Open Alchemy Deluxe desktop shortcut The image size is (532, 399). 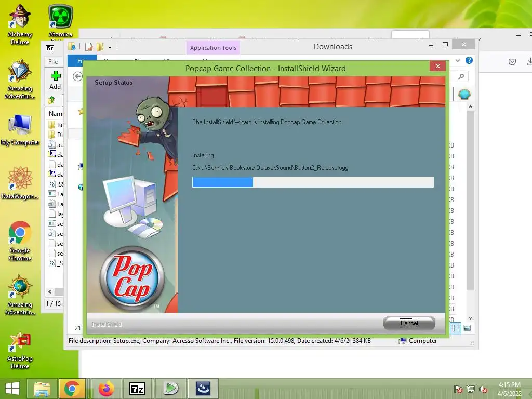20,24
